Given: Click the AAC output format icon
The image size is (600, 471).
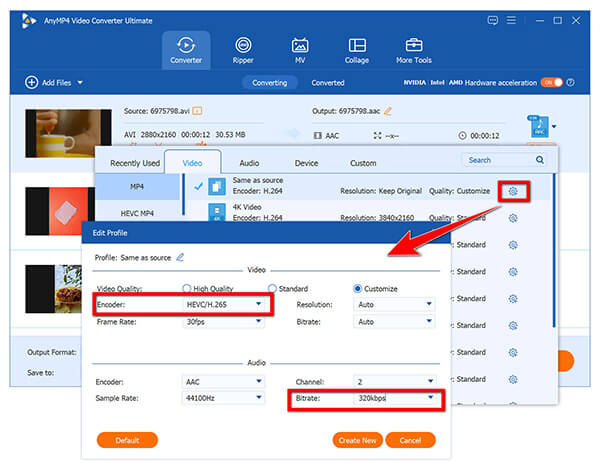Looking at the screenshot, I should 539,126.
